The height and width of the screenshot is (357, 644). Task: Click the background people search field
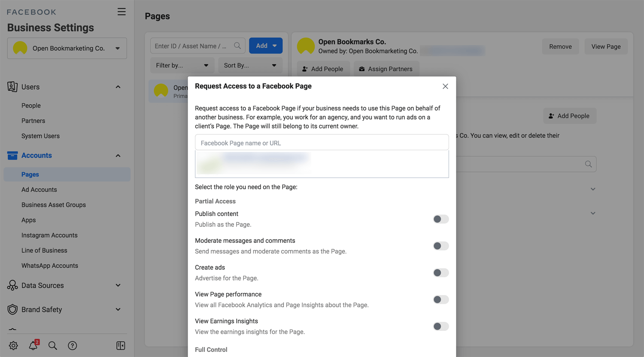point(526,164)
